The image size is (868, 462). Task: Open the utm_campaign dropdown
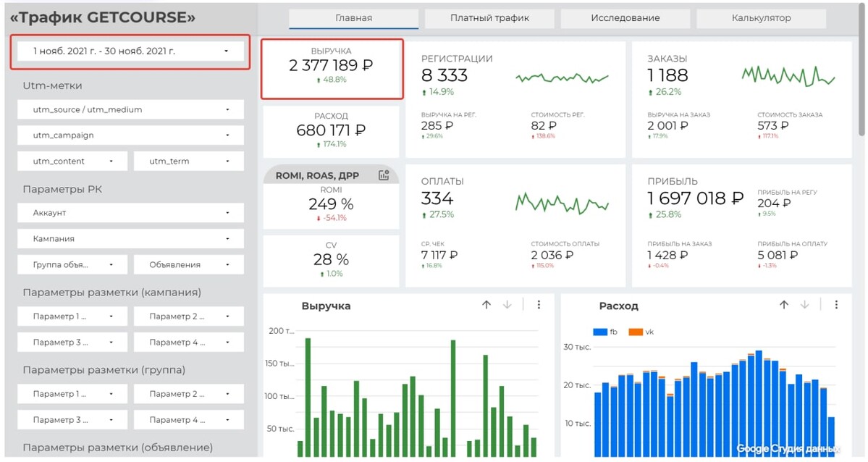point(130,135)
